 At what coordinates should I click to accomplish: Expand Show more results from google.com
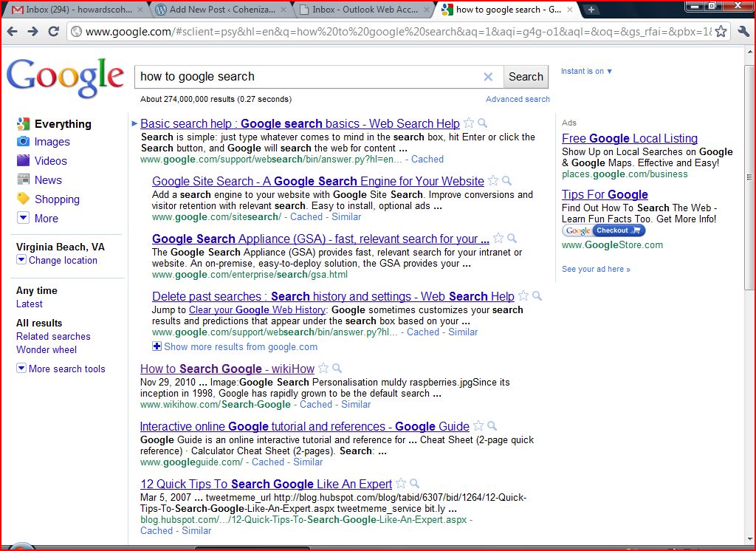pyautogui.click(x=236, y=346)
